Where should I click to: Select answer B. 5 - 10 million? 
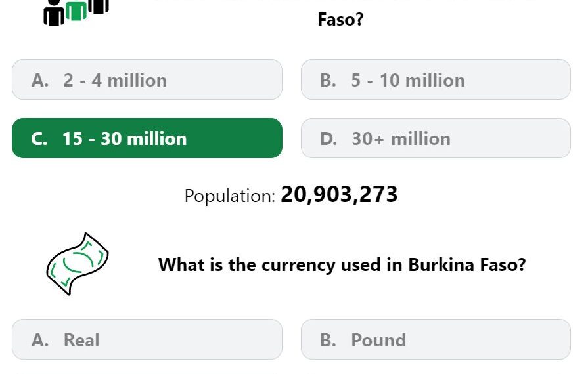(436, 79)
